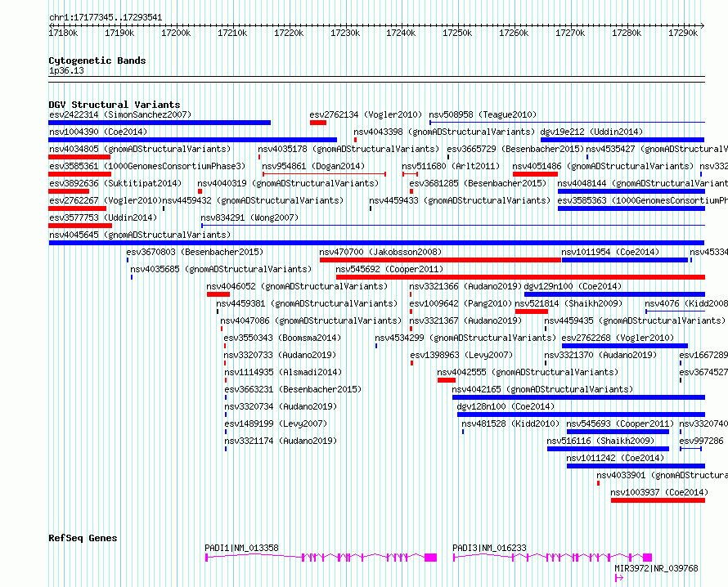Open the PADI1|NM_013358 gene label
Viewport: 728px width, 587px height.
point(241,548)
